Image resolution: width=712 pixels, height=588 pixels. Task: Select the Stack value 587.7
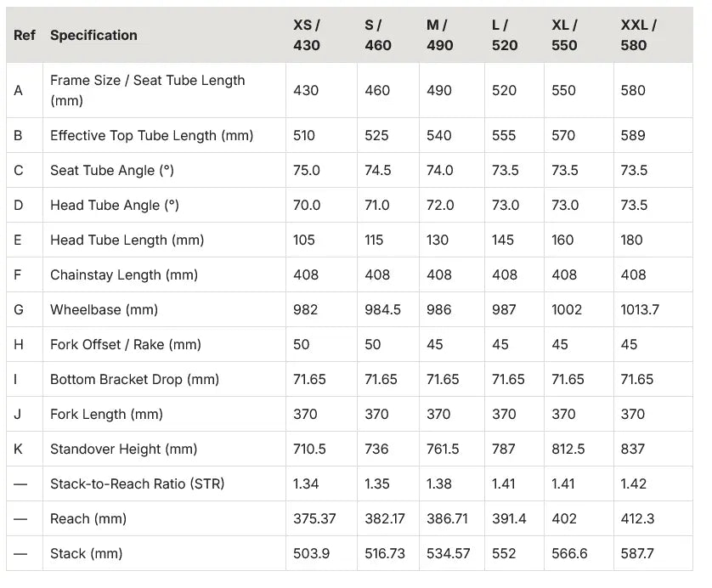(x=637, y=553)
